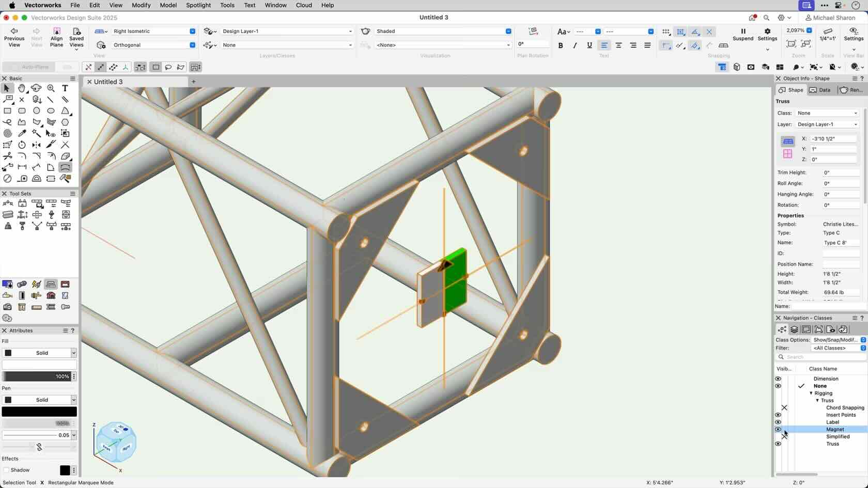
Task: Select the Circle tool
Action: [36, 111]
